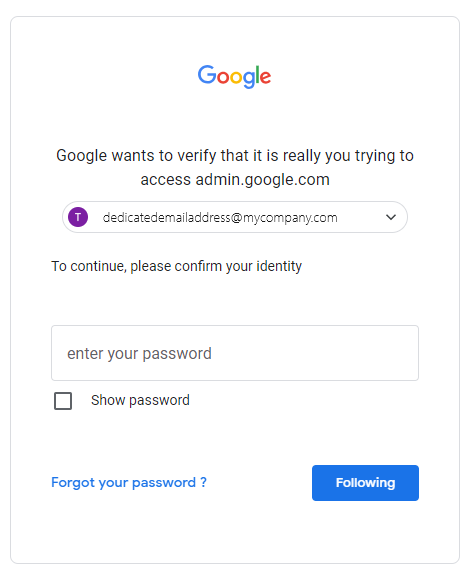Click the Google logo at the top
468x573 pixels.
[234, 76]
